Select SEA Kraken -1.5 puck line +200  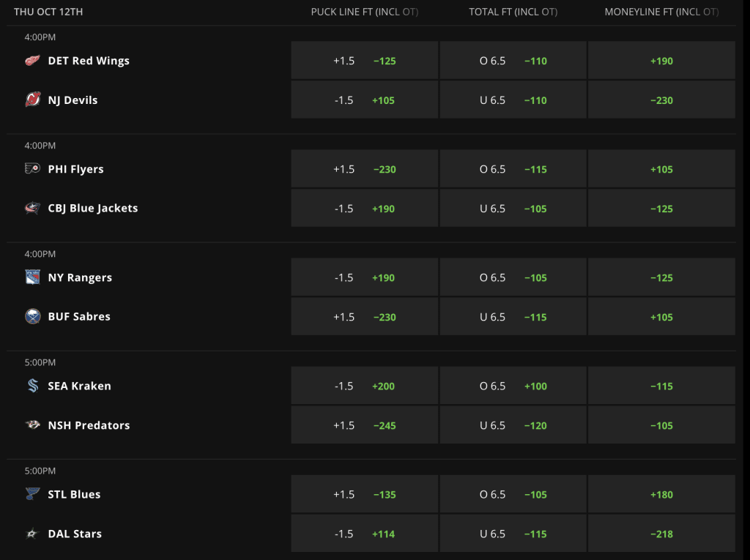365,386
